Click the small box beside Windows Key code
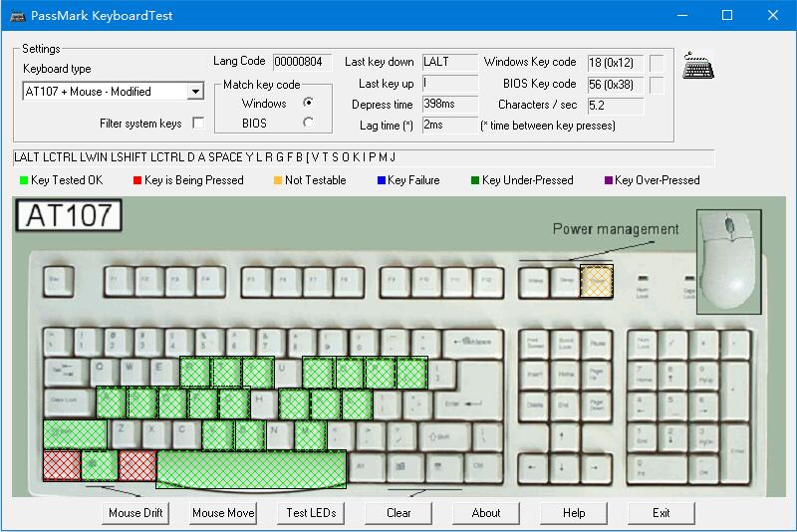The height and width of the screenshot is (532, 797). click(657, 63)
